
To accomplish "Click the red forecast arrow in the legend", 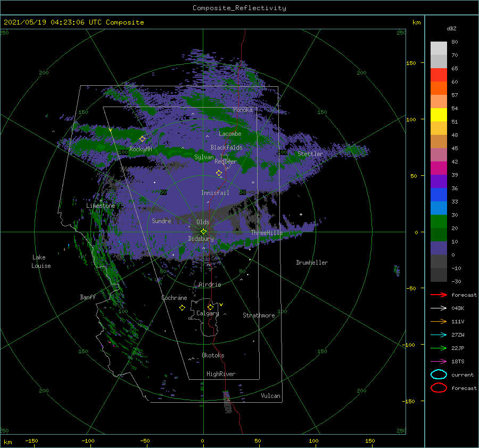I will (439, 295).
